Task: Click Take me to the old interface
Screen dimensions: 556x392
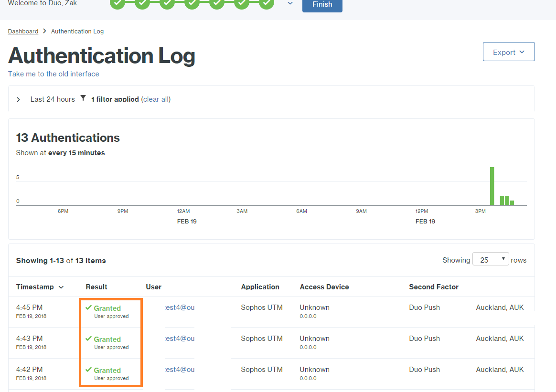Action: (x=53, y=74)
